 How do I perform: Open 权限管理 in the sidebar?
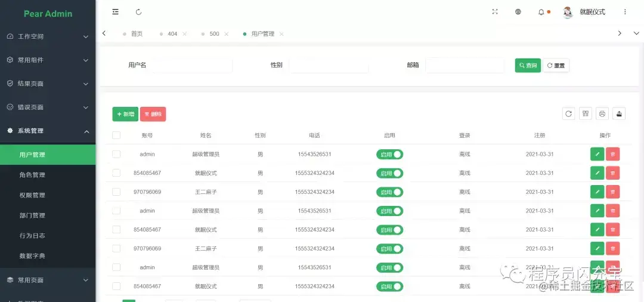tap(48, 195)
